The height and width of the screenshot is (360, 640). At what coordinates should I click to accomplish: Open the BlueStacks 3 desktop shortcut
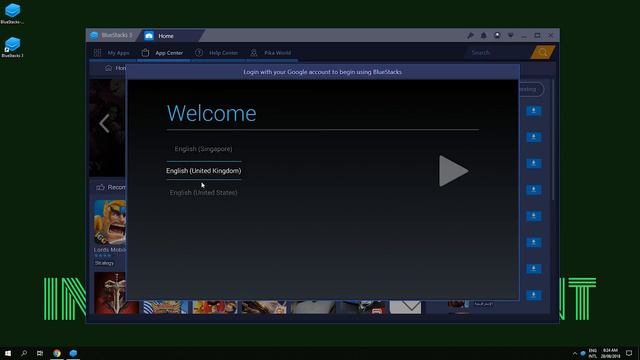pos(12,47)
